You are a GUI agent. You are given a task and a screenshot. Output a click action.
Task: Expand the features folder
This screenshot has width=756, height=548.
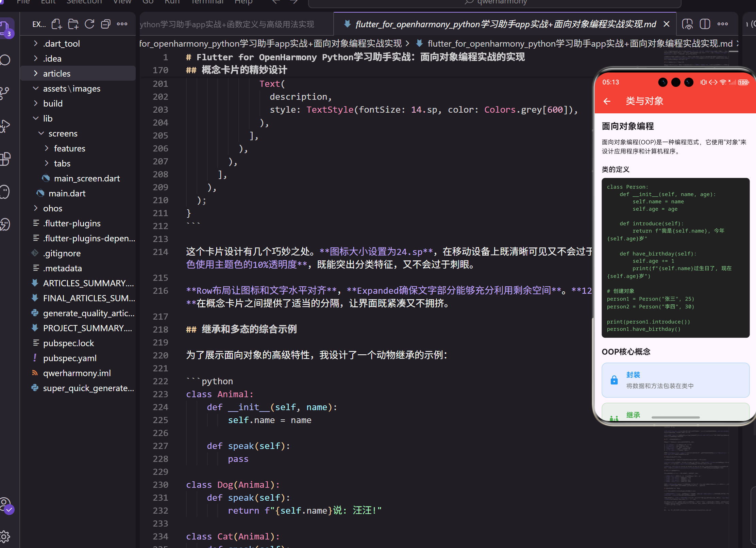point(69,148)
